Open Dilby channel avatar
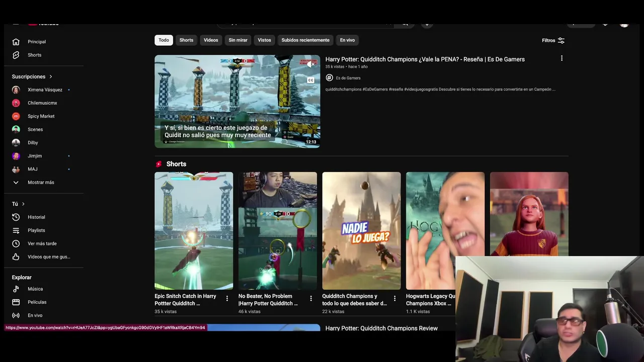This screenshot has width=644, height=362. (16, 143)
